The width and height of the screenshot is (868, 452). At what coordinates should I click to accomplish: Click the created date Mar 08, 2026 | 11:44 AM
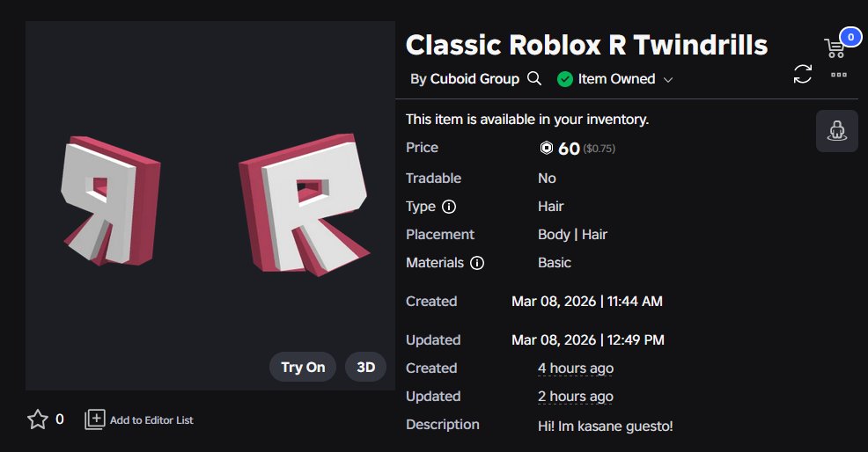[587, 301]
